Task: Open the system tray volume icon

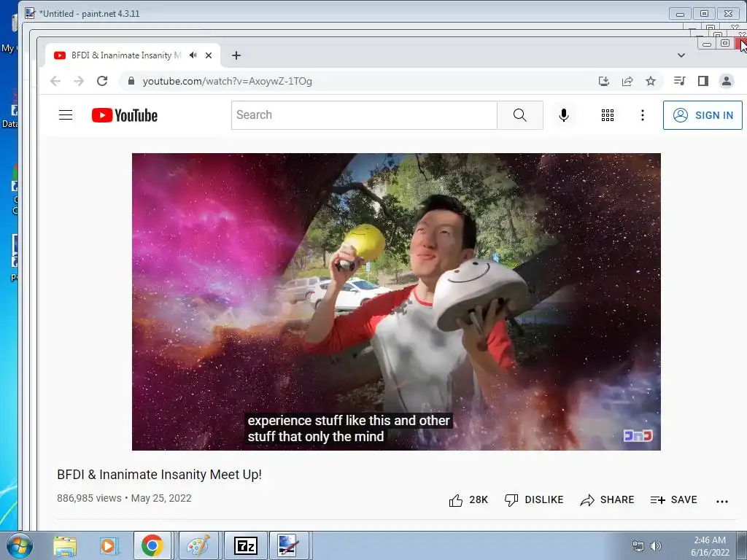Action: [656, 546]
